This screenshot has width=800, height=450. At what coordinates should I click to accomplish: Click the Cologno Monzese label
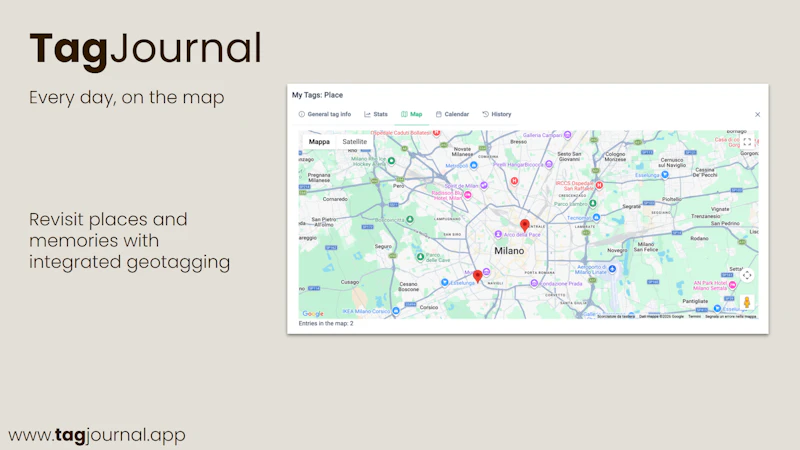coord(615,157)
